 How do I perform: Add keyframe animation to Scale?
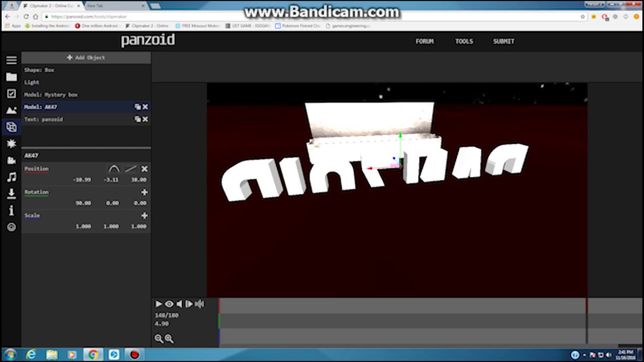(x=144, y=215)
